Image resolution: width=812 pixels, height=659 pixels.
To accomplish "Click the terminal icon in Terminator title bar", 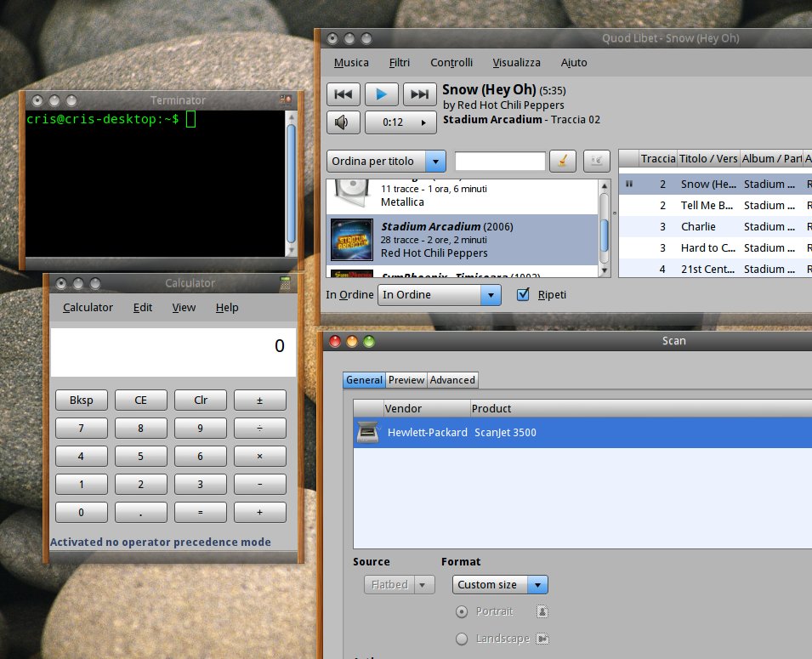I will pyautogui.click(x=286, y=99).
